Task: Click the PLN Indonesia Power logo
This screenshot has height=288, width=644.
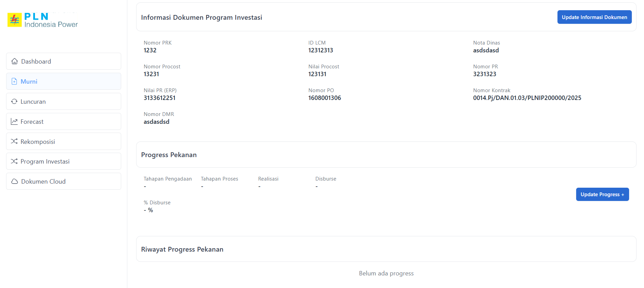Action: point(43,20)
